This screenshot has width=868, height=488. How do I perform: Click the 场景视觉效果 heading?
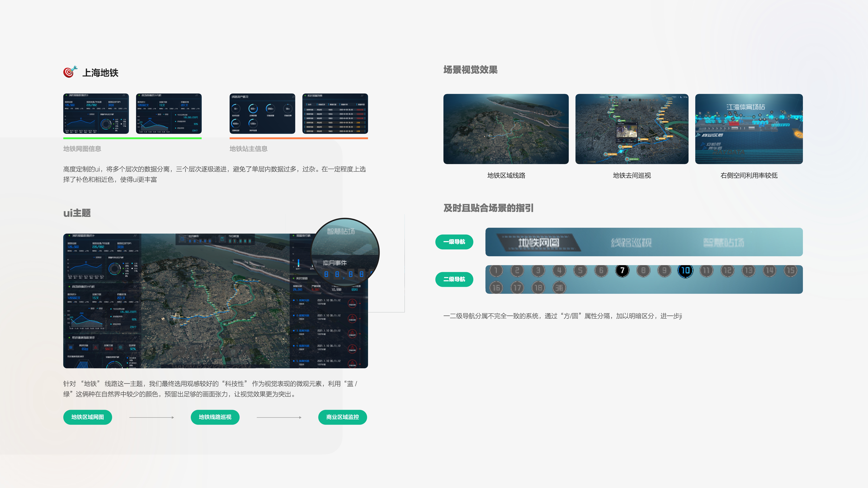pyautogui.click(x=471, y=70)
